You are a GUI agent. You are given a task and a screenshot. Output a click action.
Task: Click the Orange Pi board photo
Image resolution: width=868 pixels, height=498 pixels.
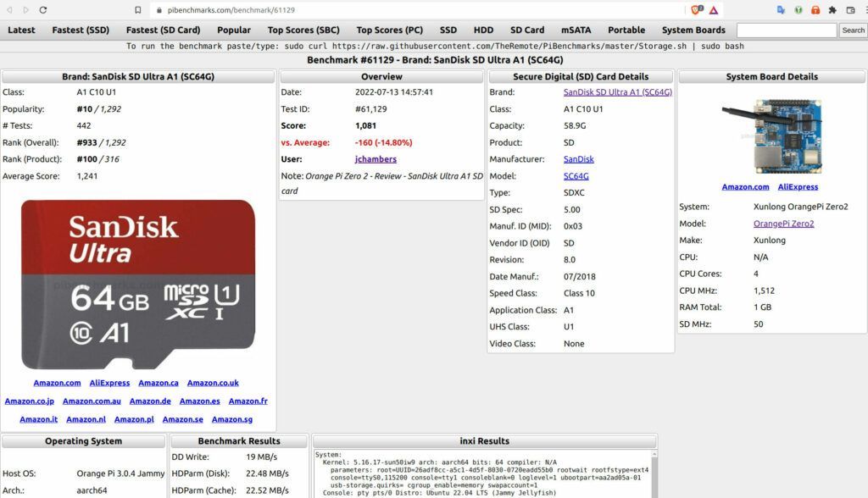pyautogui.click(x=771, y=136)
